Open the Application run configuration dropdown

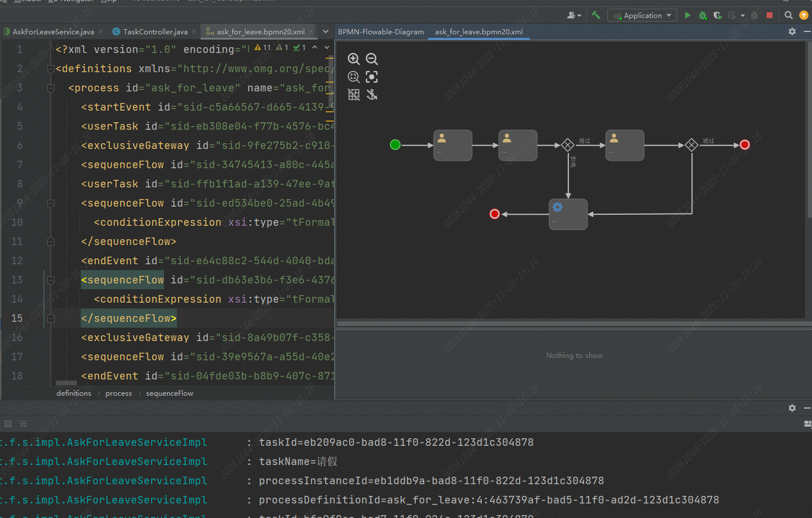642,16
